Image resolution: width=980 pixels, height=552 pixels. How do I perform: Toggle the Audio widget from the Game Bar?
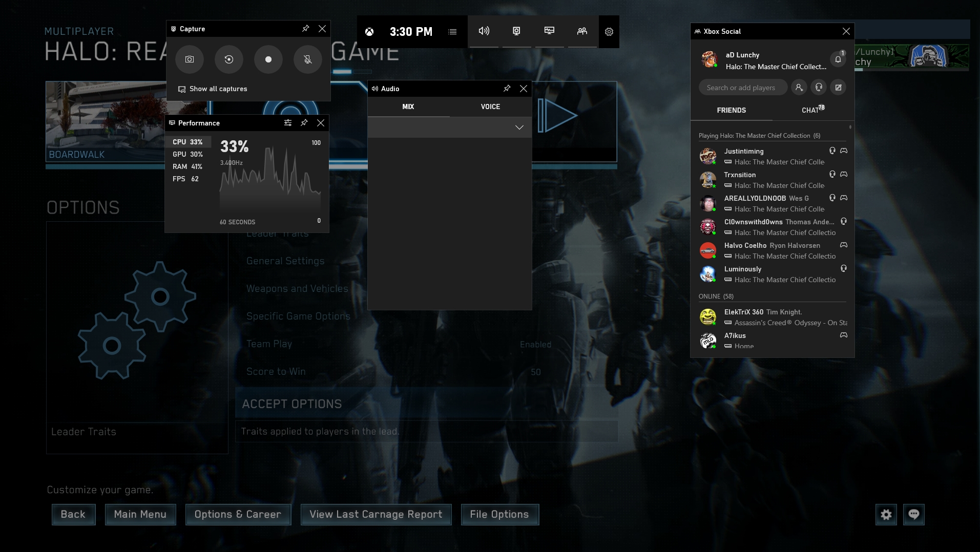coord(484,31)
